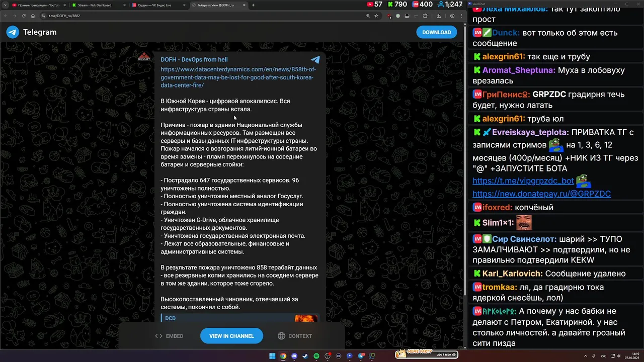Viewport: 644px width, 362px height.
Task: Click the zoom magnifier icon in address bar
Action: (368, 16)
